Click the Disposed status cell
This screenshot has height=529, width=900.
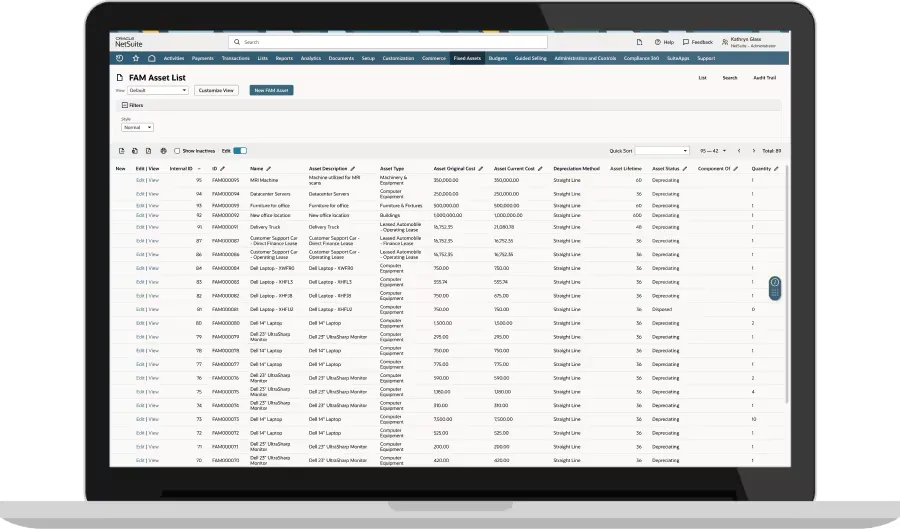pos(662,309)
